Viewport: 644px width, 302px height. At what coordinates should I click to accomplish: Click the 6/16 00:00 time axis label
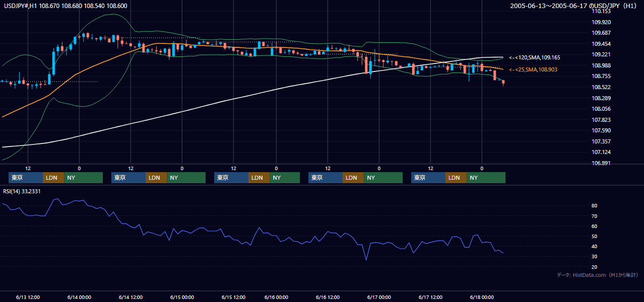[276, 297]
